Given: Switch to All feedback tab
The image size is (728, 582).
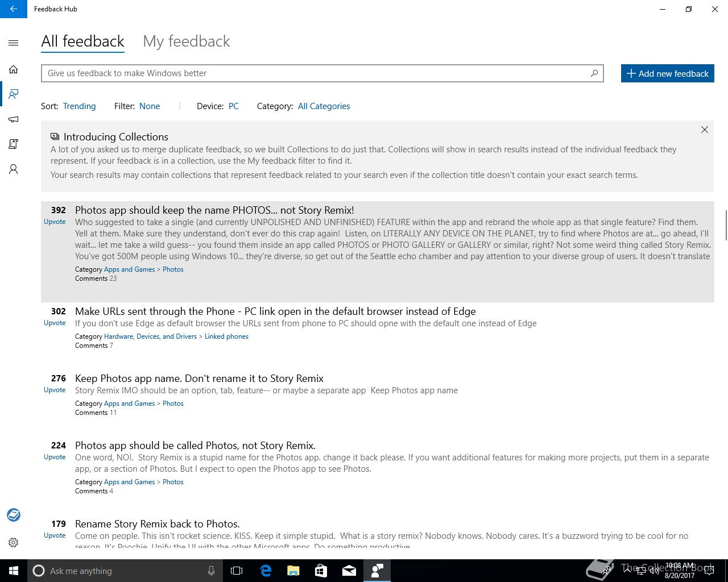Looking at the screenshot, I should (x=82, y=41).
